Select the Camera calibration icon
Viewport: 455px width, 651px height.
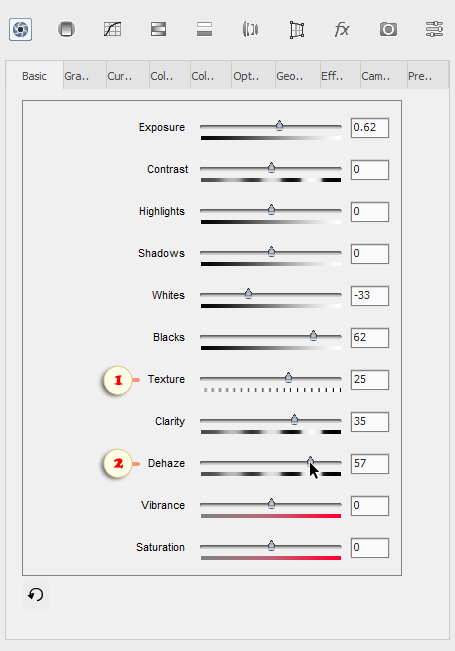(x=388, y=29)
